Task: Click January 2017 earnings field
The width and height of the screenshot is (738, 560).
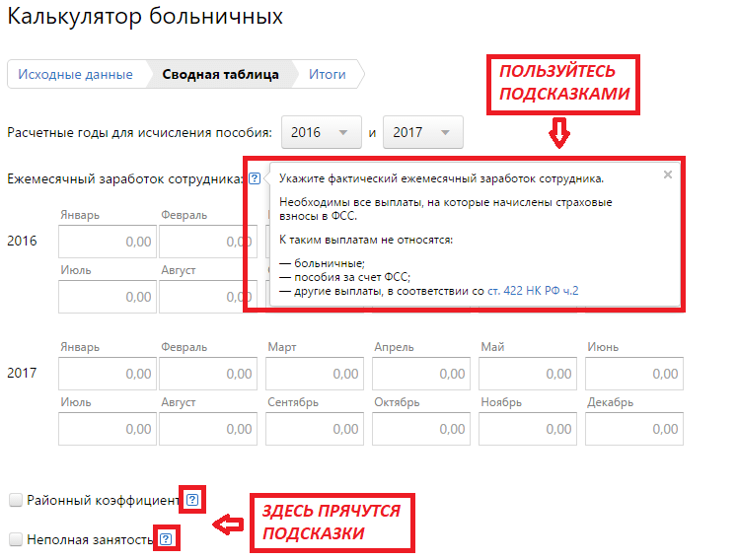Action: [x=108, y=374]
